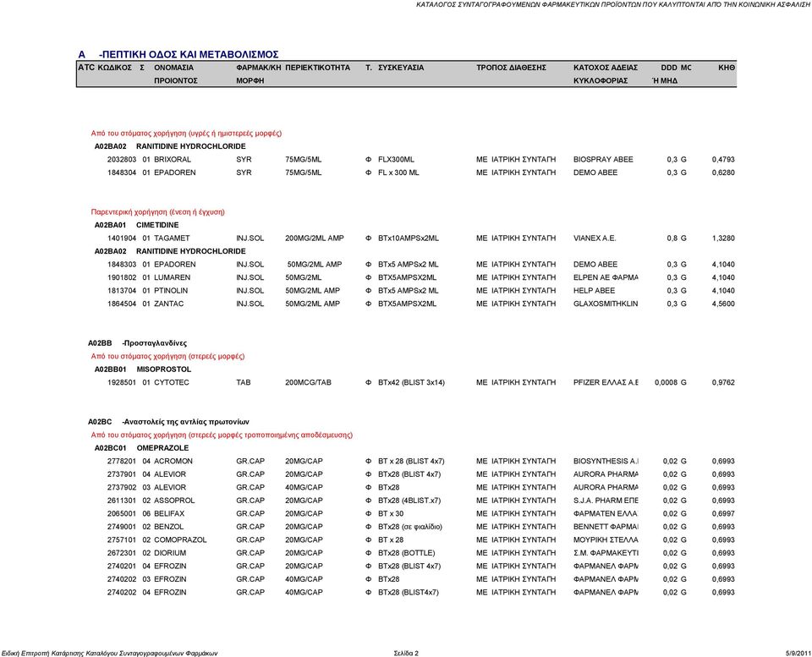Select the TAGAMET product name
812x657 pixels.
pyautogui.click(x=172, y=238)
